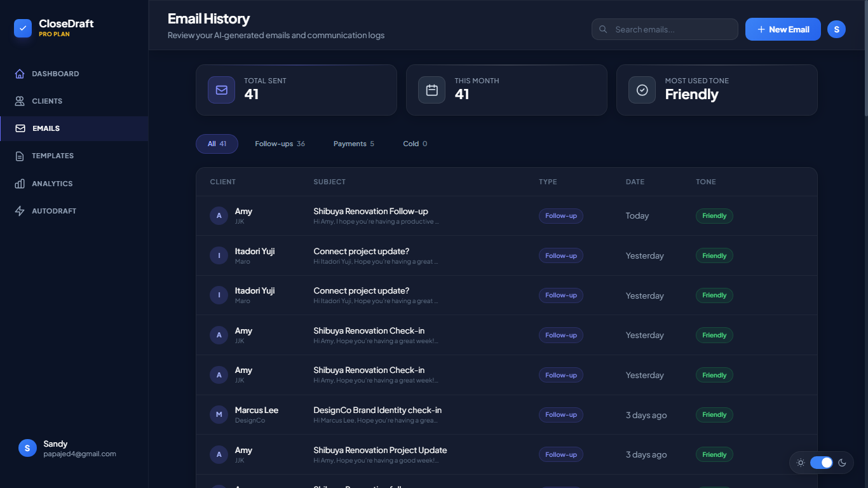Click the Today date cell
Screen dimensions: 868x488
click(637, 215)
